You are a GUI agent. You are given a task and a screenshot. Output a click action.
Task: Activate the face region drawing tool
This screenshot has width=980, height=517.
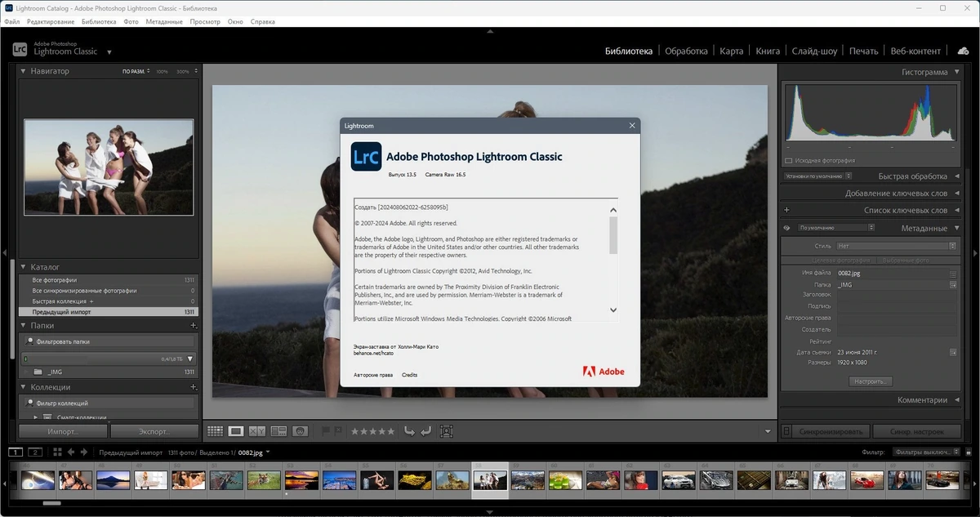447,430
